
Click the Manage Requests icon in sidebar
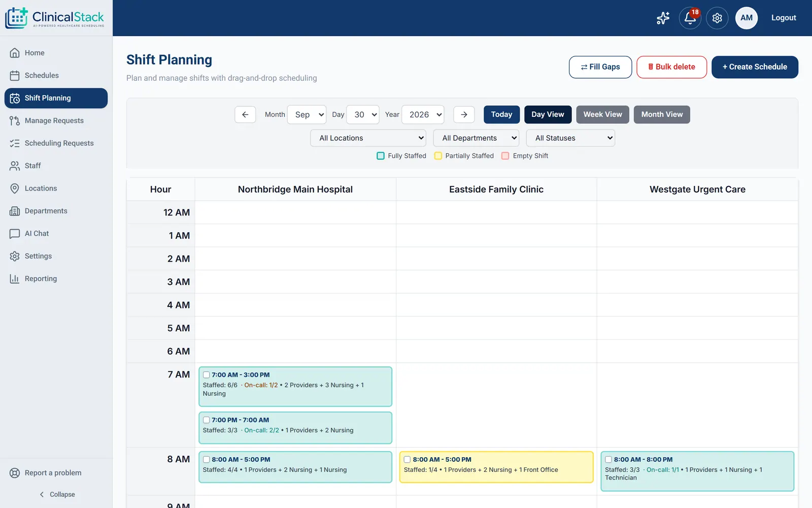(x=15, y=120)
